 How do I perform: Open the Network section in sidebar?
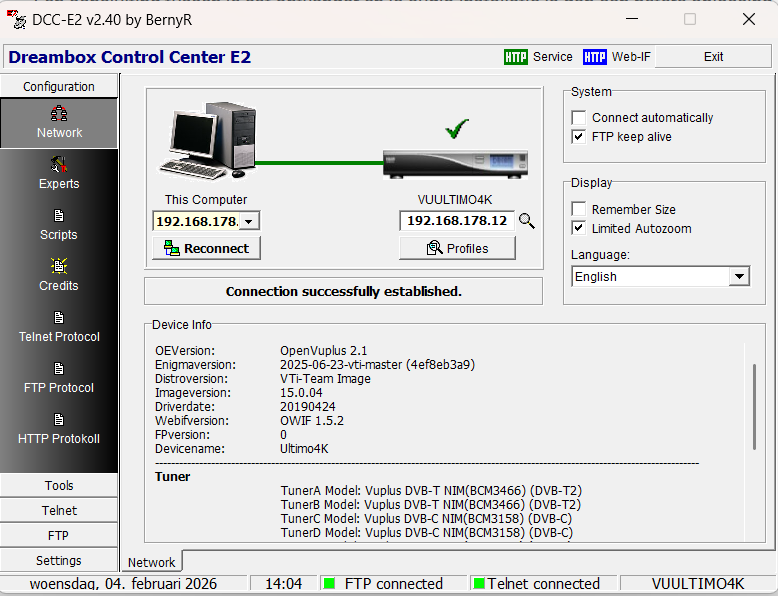(59, 123)
